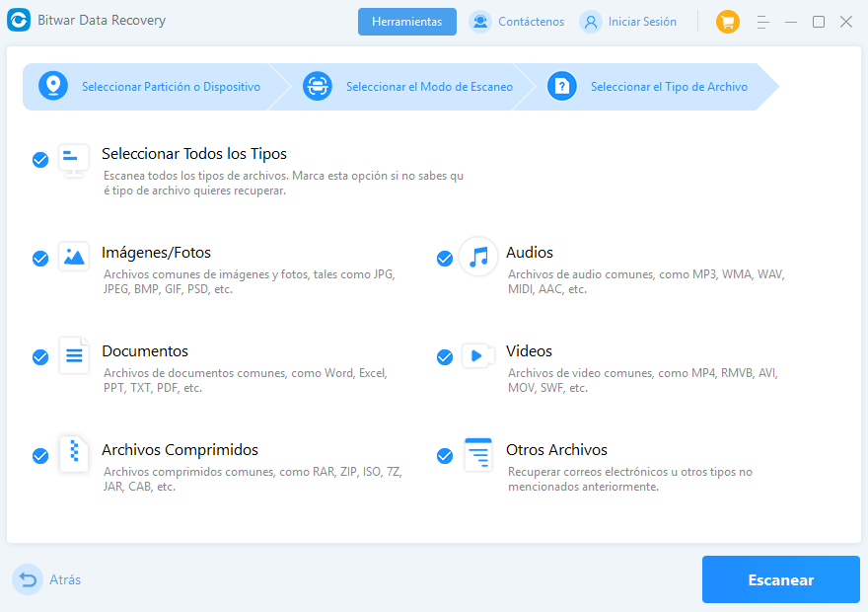The height and width of the screenshot is (612, 868).
Task: Click the Audios heading text
Action: pos(530,253)
